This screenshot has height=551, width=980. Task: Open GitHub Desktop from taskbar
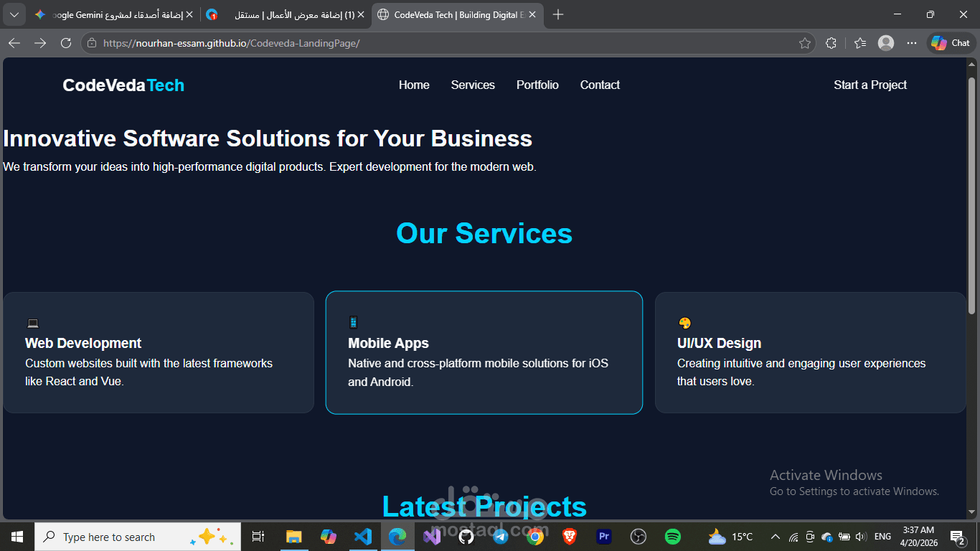tap(466, 537)
